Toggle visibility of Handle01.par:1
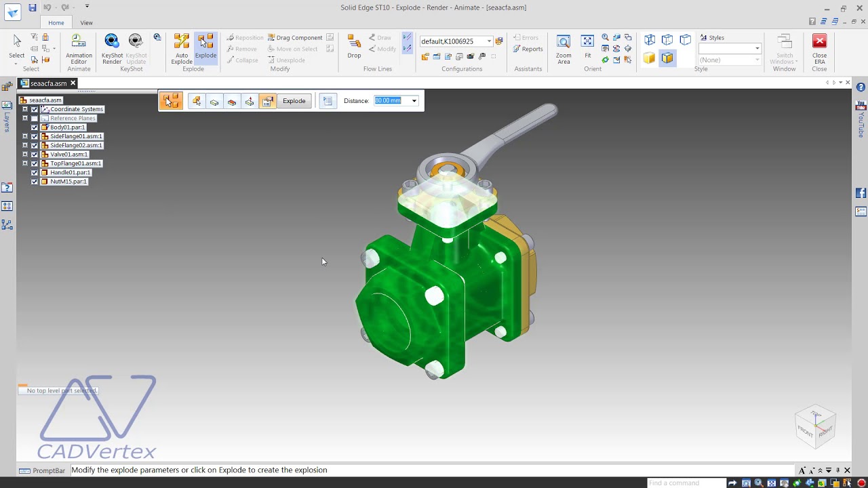This screenshot has height=488, width=868. [35, 172]
